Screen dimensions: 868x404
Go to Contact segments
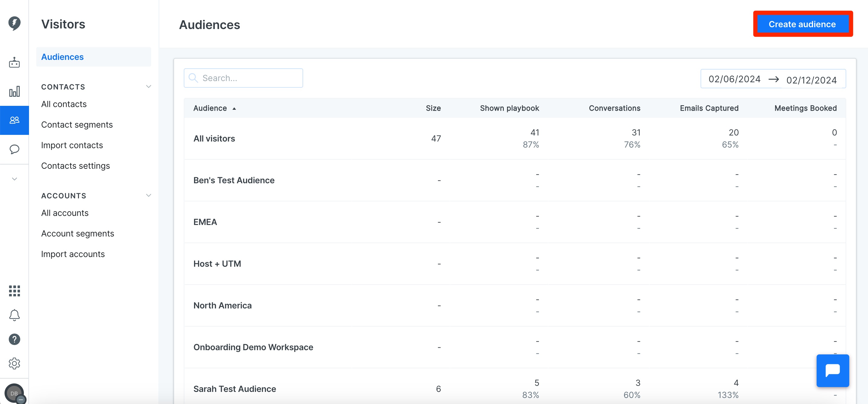(77, 125)
